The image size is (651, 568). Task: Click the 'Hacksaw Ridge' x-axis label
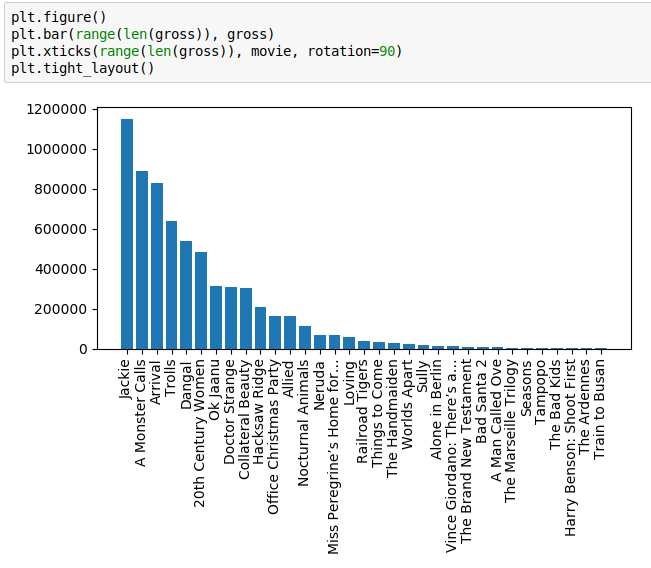(x=258, y=412)
